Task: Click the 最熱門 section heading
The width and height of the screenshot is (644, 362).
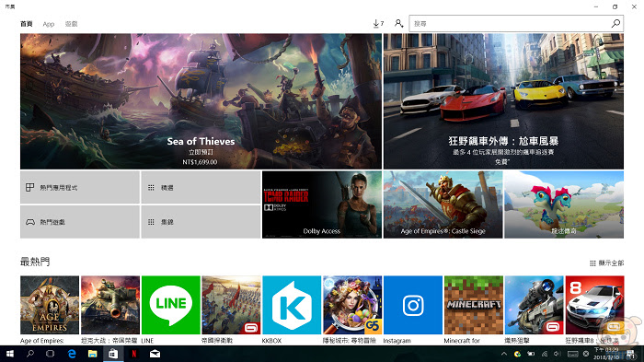Action: point(35,262)
